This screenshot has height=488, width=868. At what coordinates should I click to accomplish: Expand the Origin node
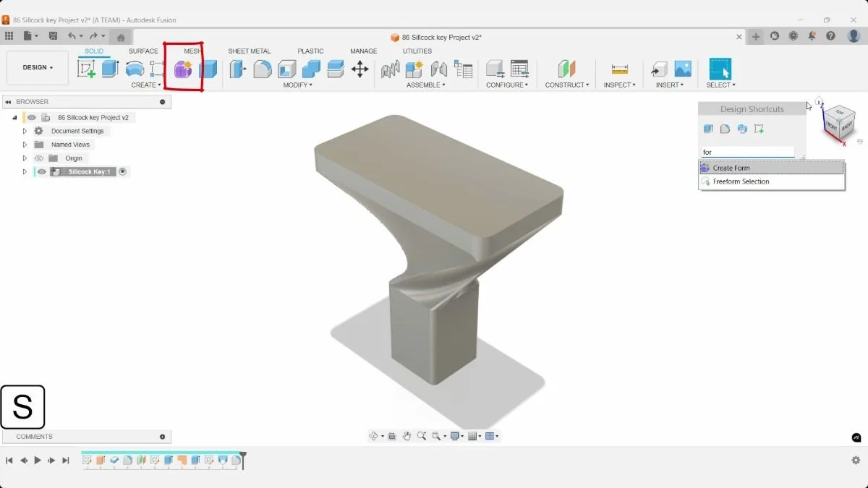(25, 158)
